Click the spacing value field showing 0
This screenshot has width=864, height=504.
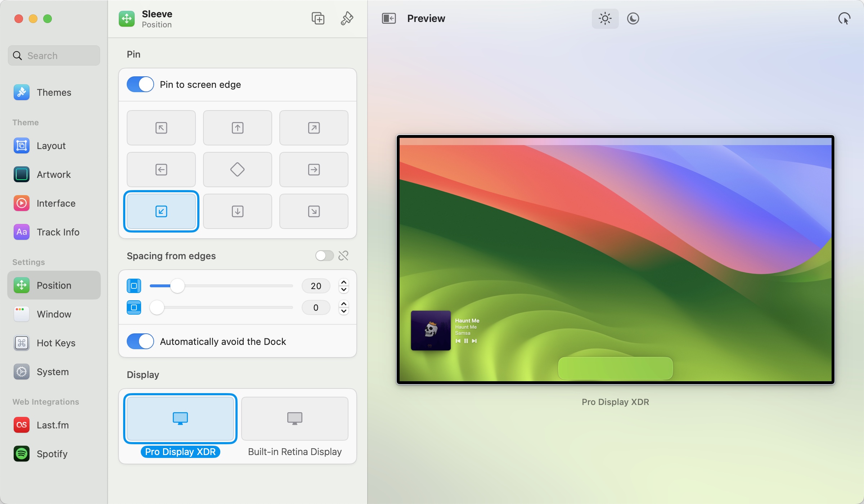click(316, 307)
